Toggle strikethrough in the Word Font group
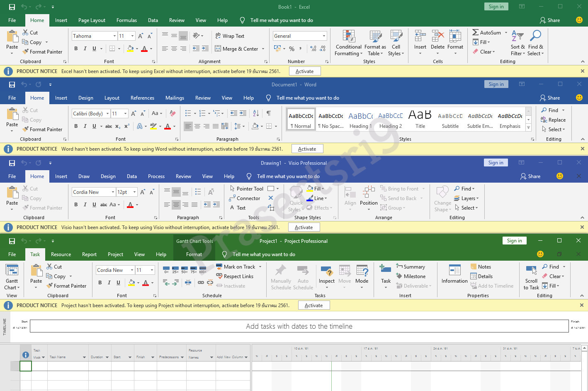The width and height of the screenshot is (588, 391). point(109,126)
